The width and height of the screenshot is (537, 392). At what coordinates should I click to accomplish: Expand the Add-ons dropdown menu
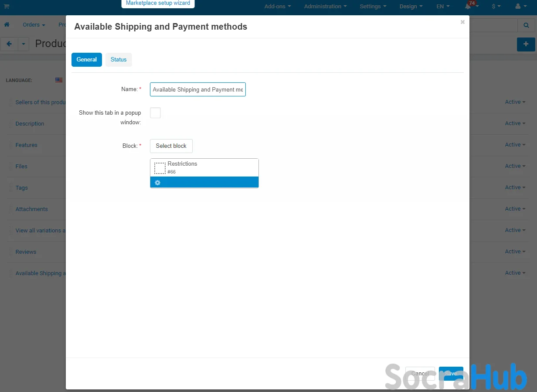tap(277, 7)
